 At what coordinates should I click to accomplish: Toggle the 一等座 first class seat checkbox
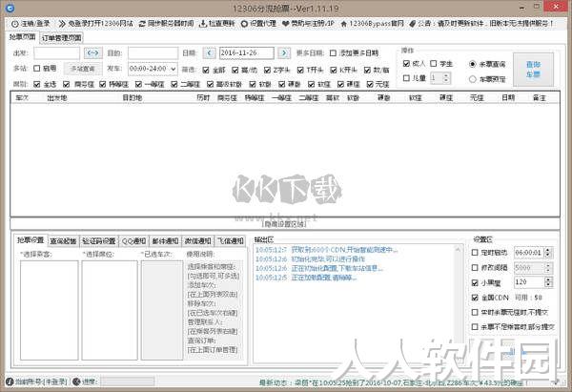pos(138,84)
